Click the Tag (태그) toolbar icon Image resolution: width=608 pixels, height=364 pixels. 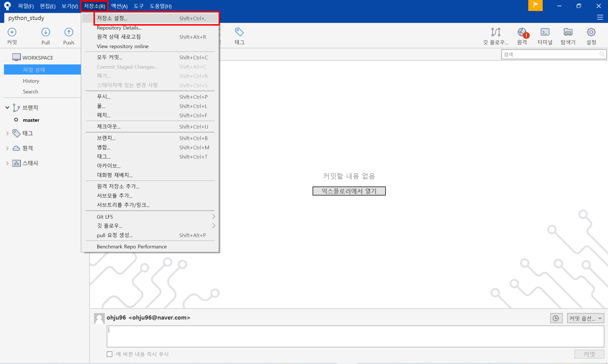(x=239, y=32)
